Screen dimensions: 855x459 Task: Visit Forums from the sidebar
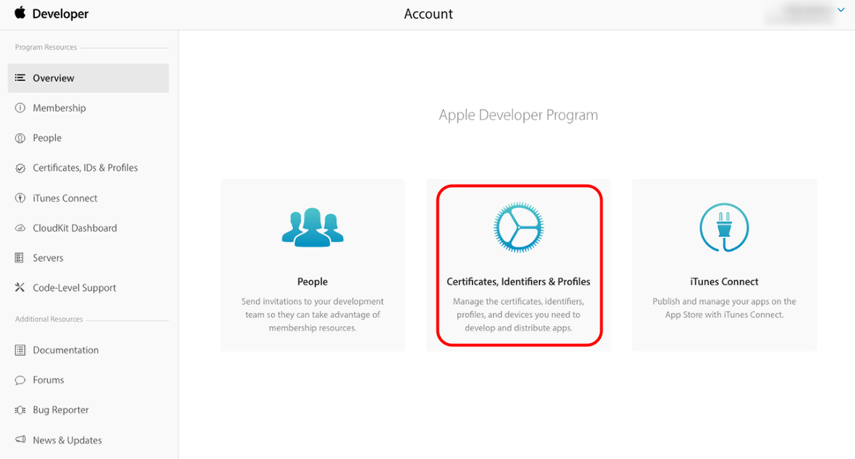(48, 380)
